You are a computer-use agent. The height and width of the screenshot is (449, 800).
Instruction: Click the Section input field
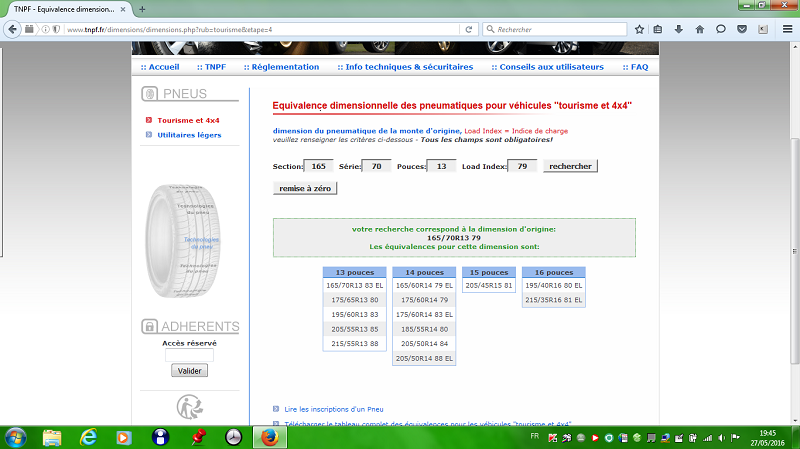[x=319, y=166]
